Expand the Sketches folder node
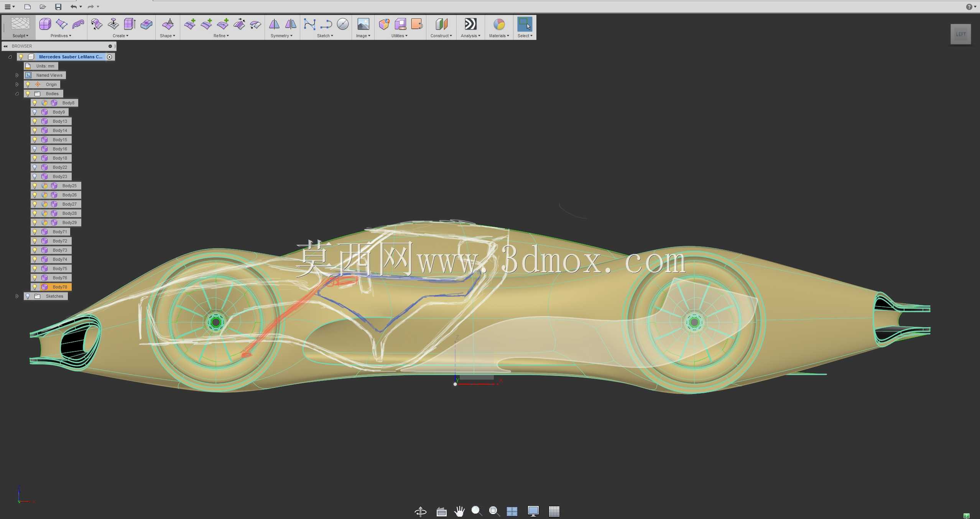 point(17,296)
